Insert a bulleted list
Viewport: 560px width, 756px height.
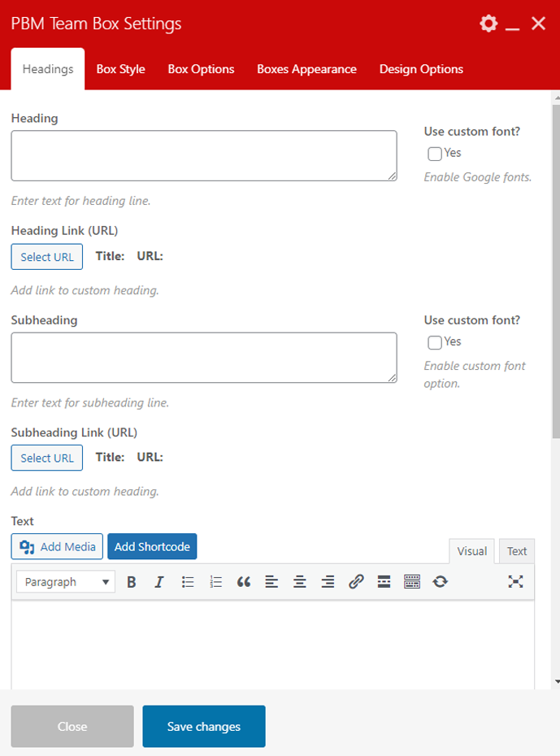click(188, 581)
